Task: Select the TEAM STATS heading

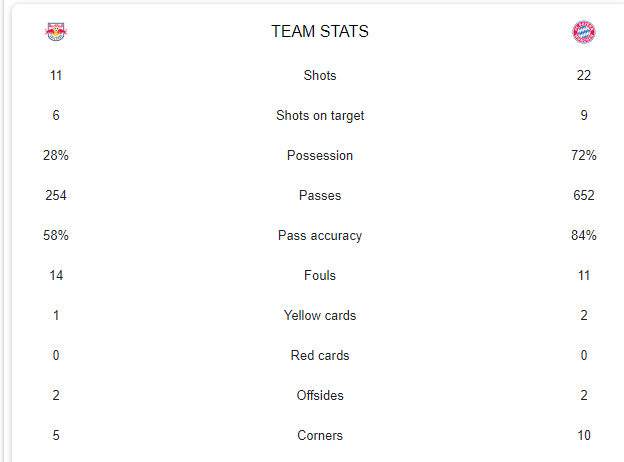Action: [320, 31]
